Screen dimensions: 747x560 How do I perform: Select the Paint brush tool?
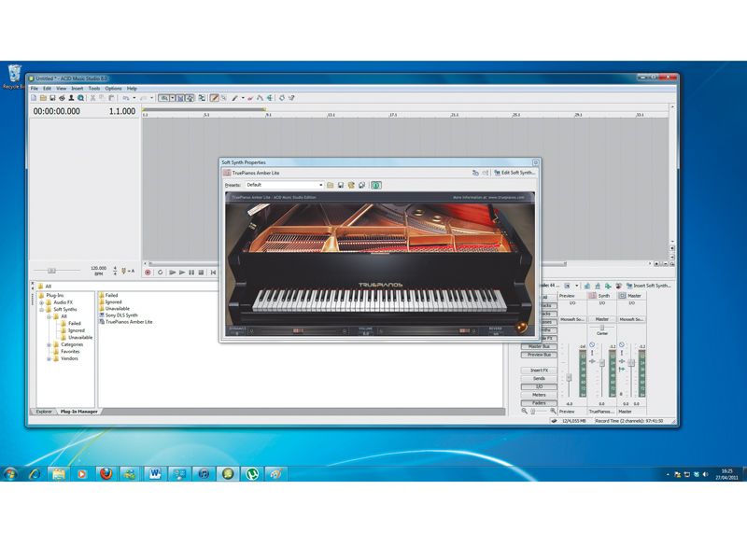(234, 98)
